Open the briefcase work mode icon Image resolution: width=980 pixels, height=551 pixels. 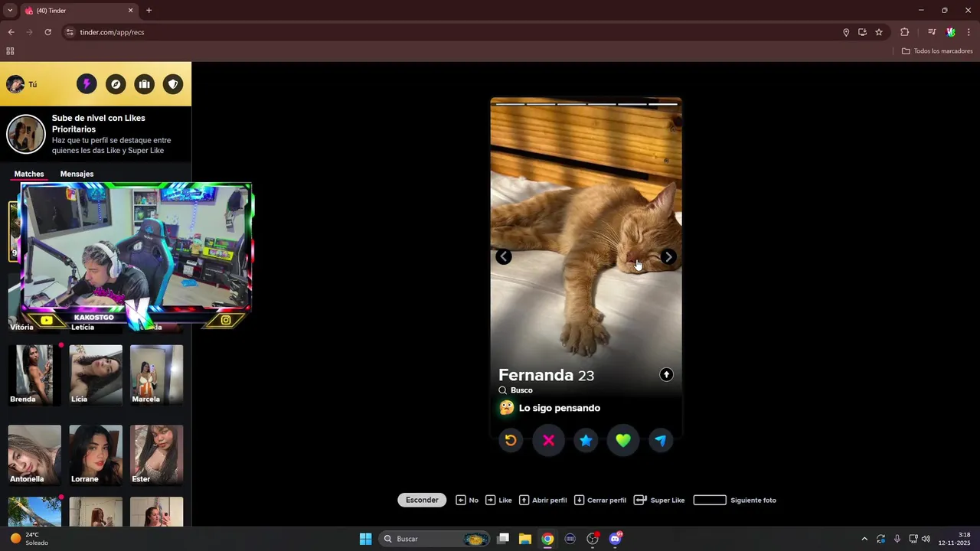pos(144,84)
